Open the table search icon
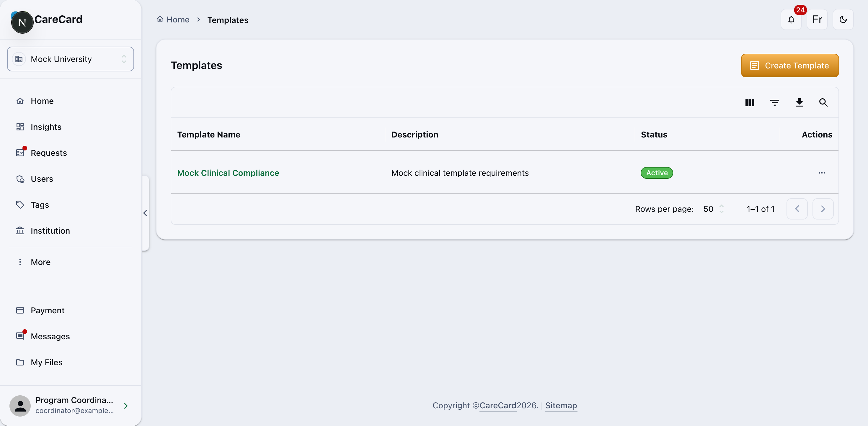Image resolution: width=868 pixels, height=426 pixels. point(823,102)
